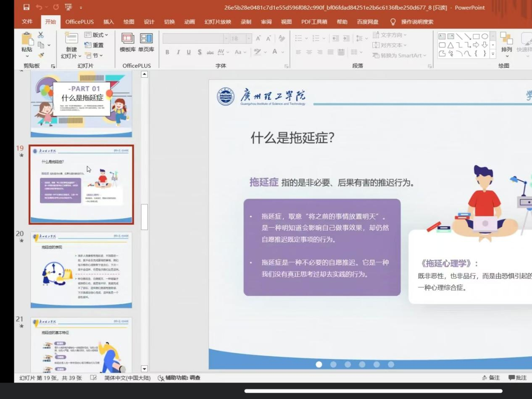The height and width of the screenshot is (399, 532).
Task: Click 辅助功能: 调查 in status bar
Action: click(x=179, y=378)
